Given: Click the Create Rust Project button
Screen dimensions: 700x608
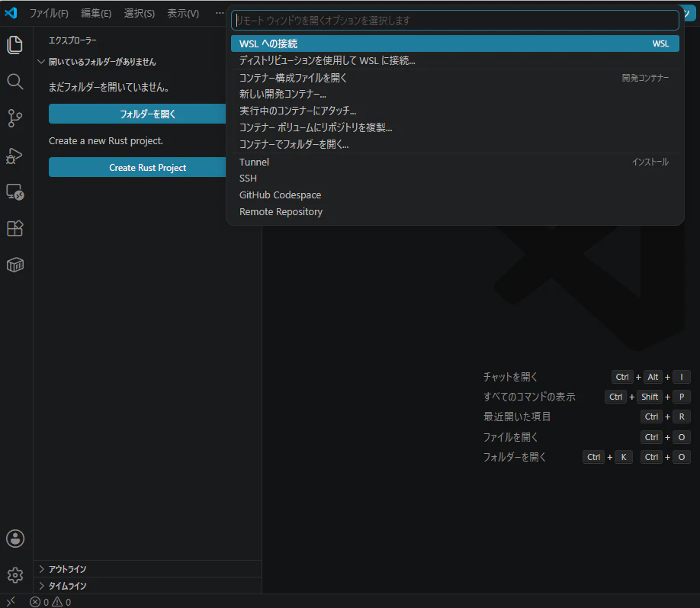Looking at the screenshot, I should [137, 168].
